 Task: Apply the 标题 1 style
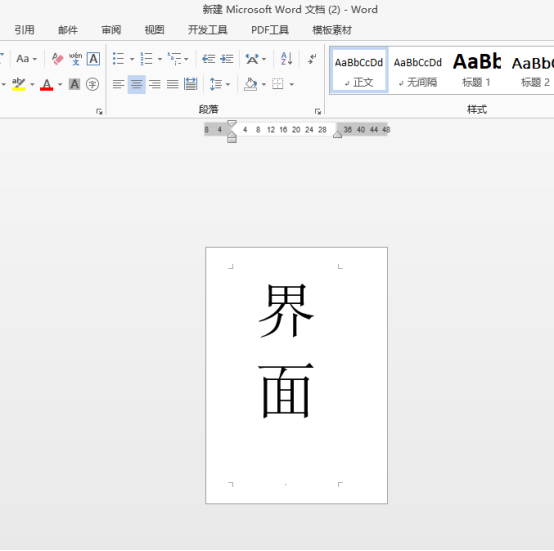point(477,71)
